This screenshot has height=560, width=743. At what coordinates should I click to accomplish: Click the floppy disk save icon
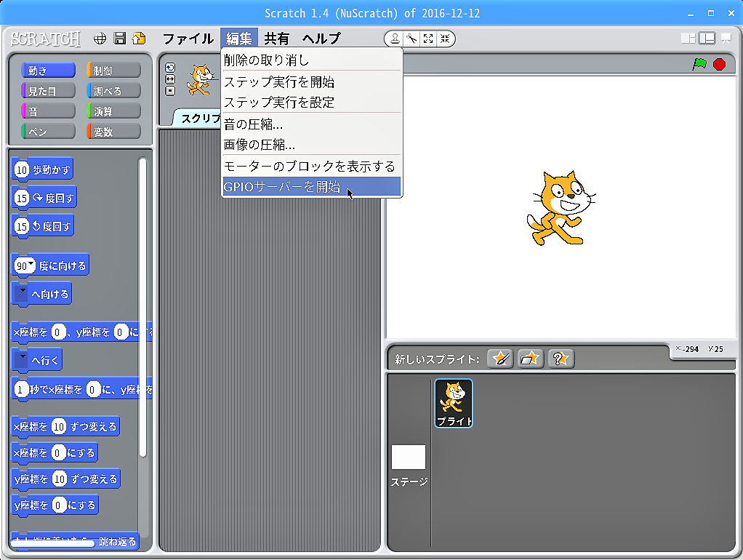click(x=120, y=39)
